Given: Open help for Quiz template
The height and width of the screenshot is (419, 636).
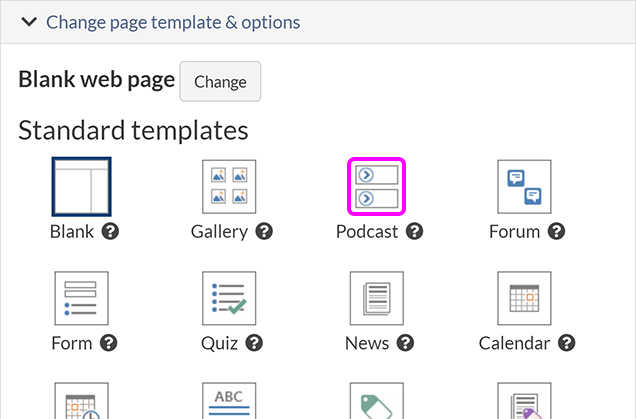Looking at the screenshot, I should point(255,344).
